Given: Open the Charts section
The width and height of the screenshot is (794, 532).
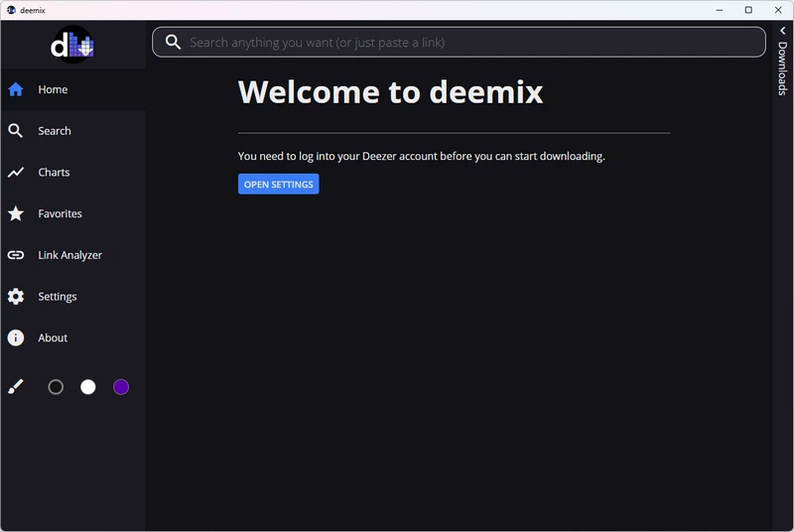Looking at the screenshot, I should pos(73,172).
